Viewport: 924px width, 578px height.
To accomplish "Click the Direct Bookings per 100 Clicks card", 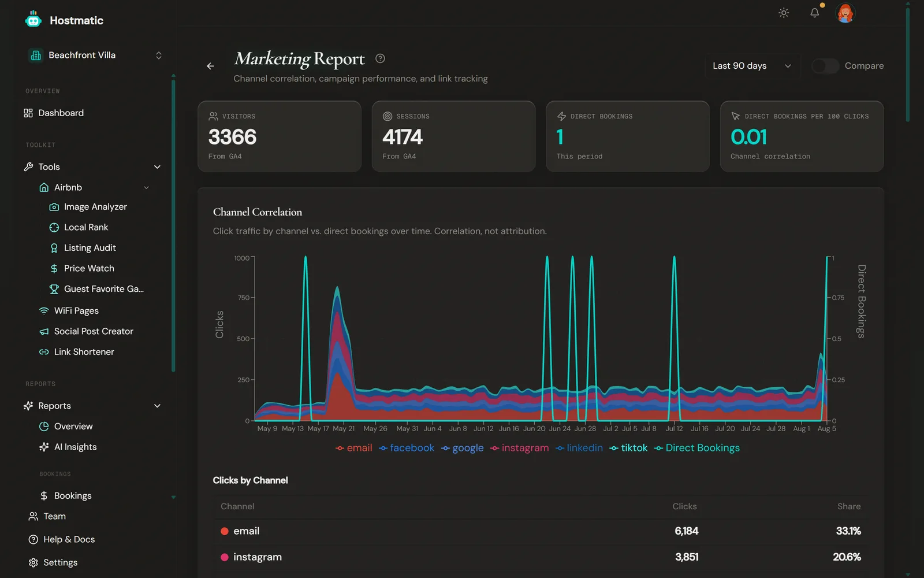I will (802, 136).
